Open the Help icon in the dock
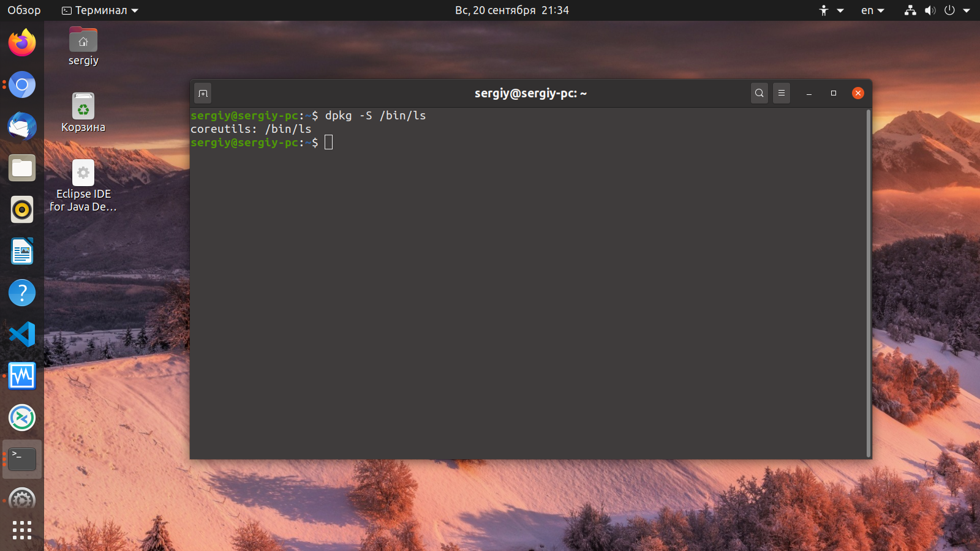The width and height of the screenshot is (980, 551). coord(22,293)
